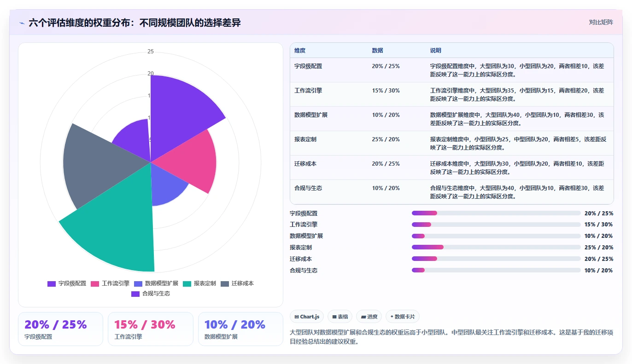Click the 数据卡片 chip sparkle icon

[392, 317]
